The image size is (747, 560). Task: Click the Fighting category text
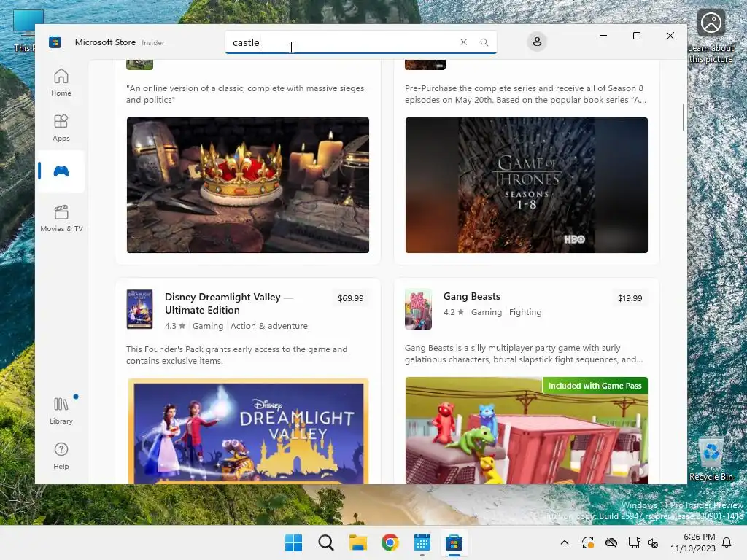tap(525, 312)
